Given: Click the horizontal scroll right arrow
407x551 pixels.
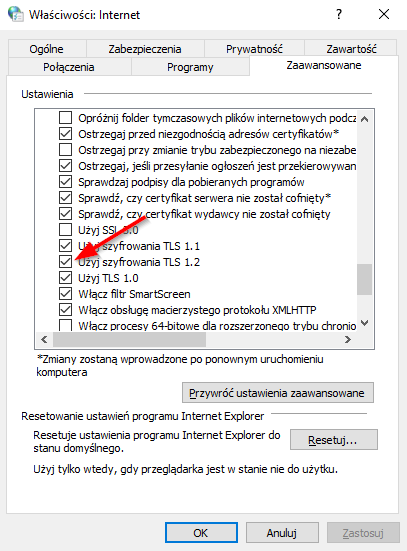Looking at the screenshot, I should [348, 339].
